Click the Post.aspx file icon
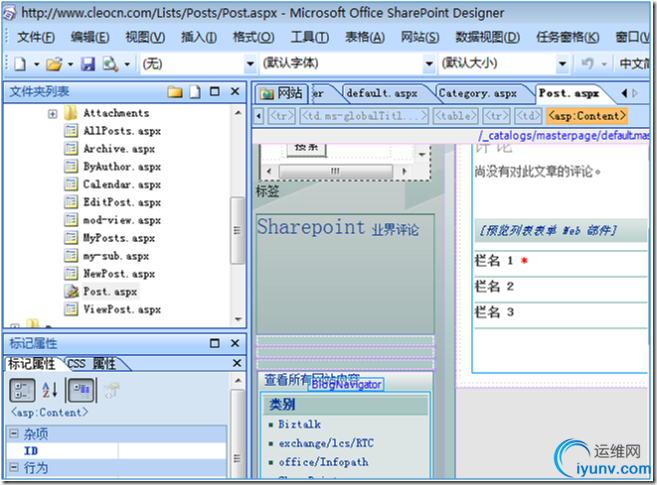Viewport: 657px width, 485px height. tap(71, 292)
